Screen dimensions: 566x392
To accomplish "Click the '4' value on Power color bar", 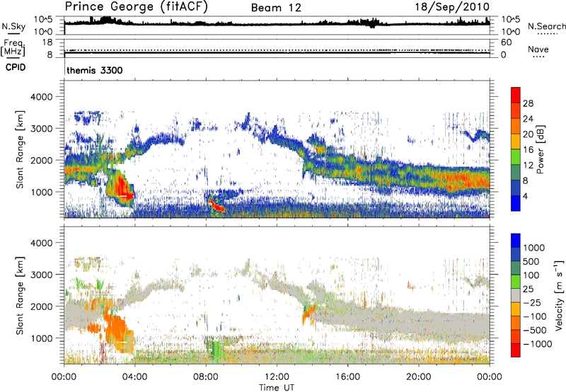I will [525, 196].
